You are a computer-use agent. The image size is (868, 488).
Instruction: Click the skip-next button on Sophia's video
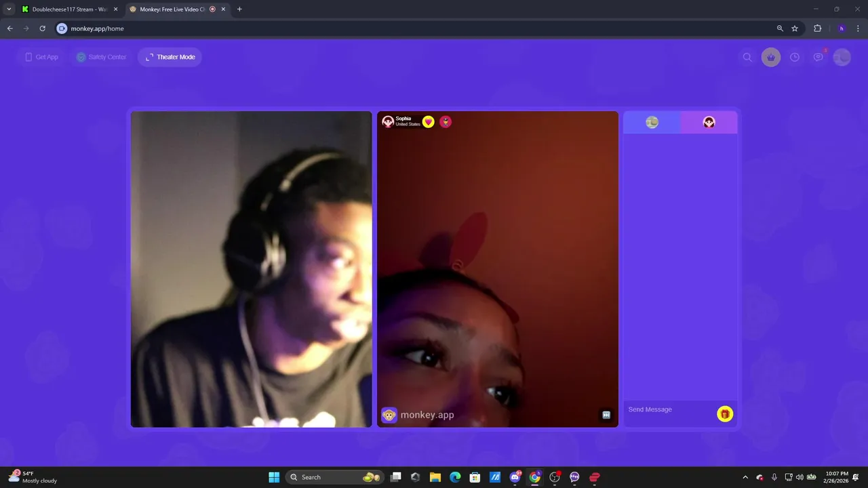point(606,415)
